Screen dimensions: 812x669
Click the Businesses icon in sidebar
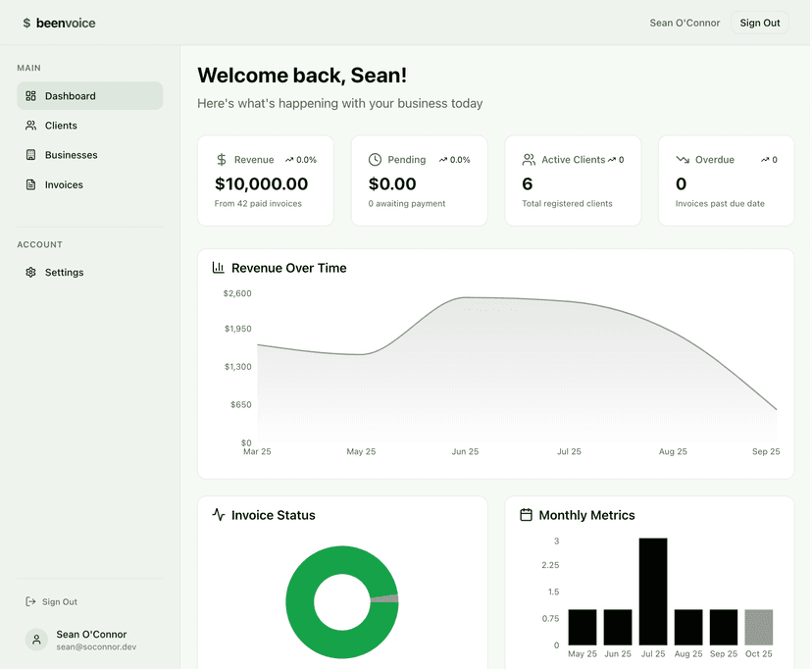point(32,155)
